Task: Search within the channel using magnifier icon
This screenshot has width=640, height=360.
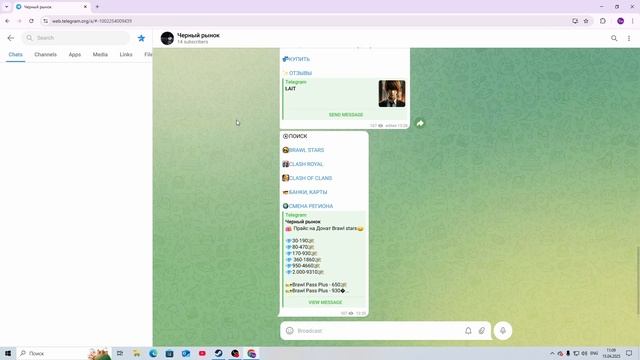Action: [x=614, y=38]
